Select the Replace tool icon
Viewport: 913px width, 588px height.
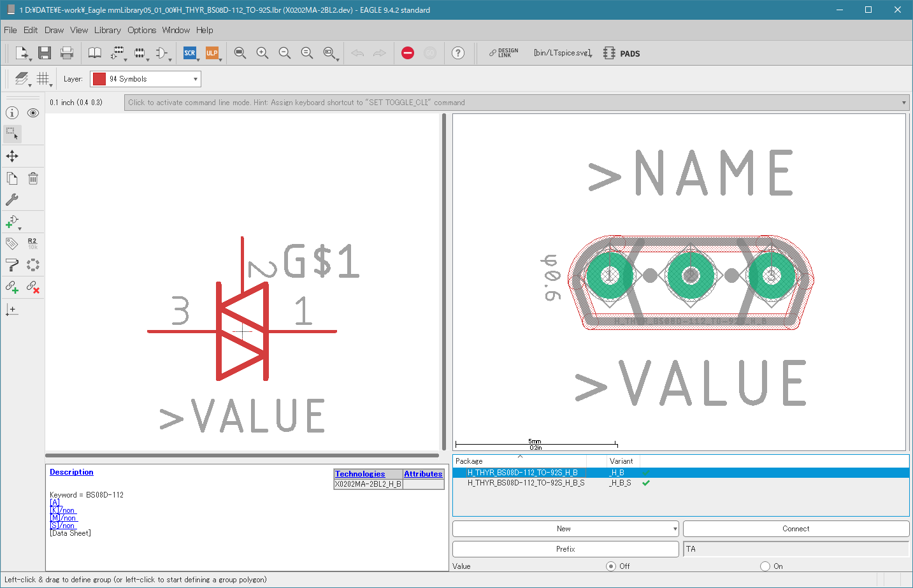tap(33, 264)
